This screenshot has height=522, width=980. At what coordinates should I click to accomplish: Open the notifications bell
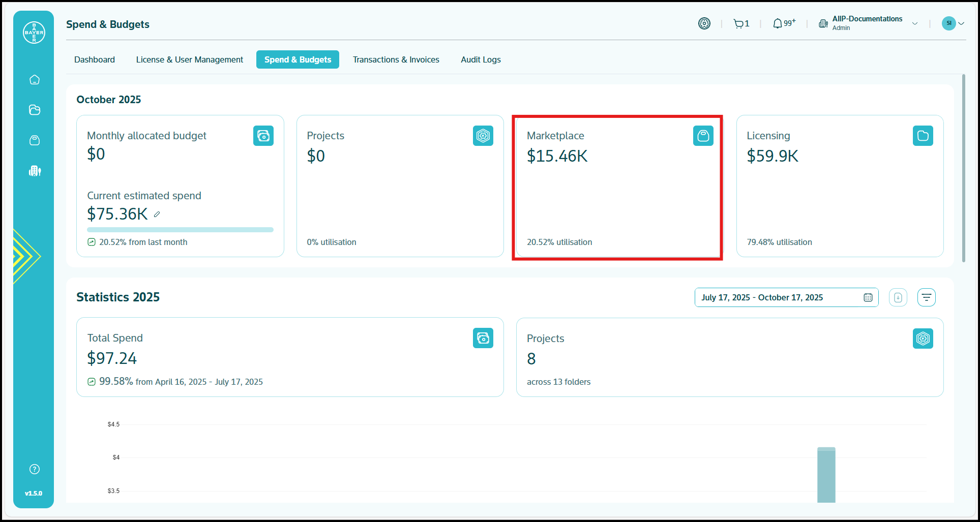(778, 23)
